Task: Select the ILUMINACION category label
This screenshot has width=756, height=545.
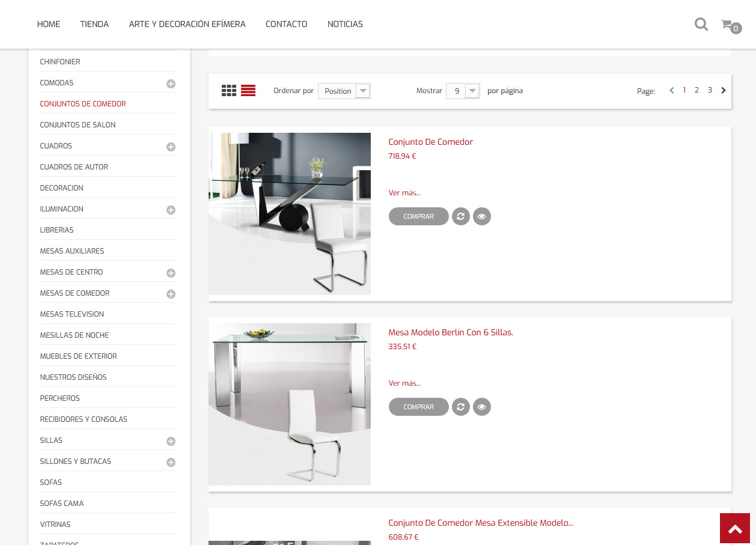Action: (61, 209)
